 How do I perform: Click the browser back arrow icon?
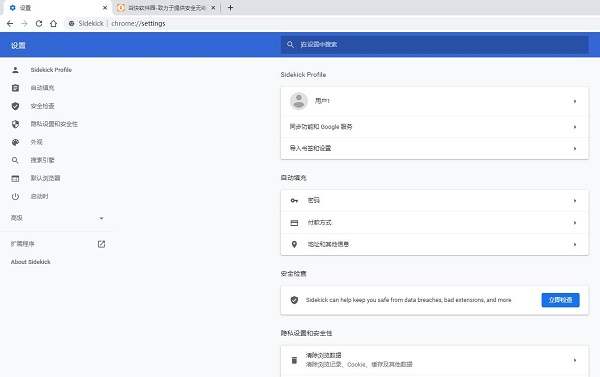(10, 23)
